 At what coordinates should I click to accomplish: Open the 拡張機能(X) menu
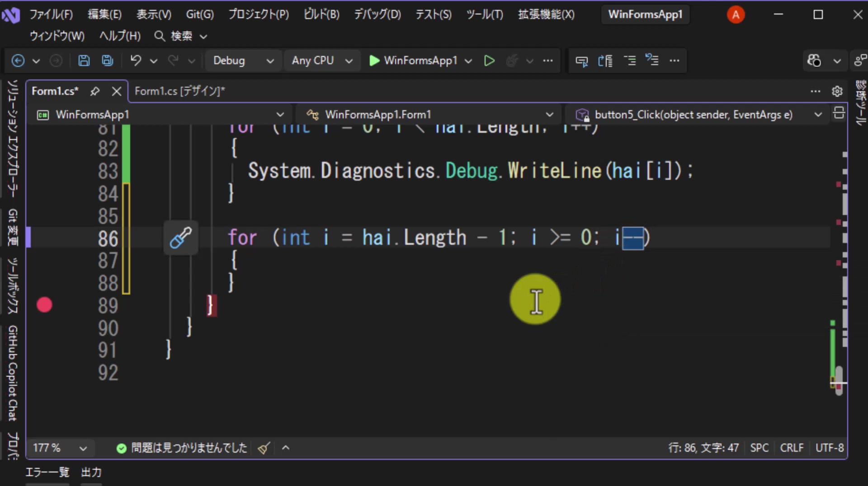[546, 14]
